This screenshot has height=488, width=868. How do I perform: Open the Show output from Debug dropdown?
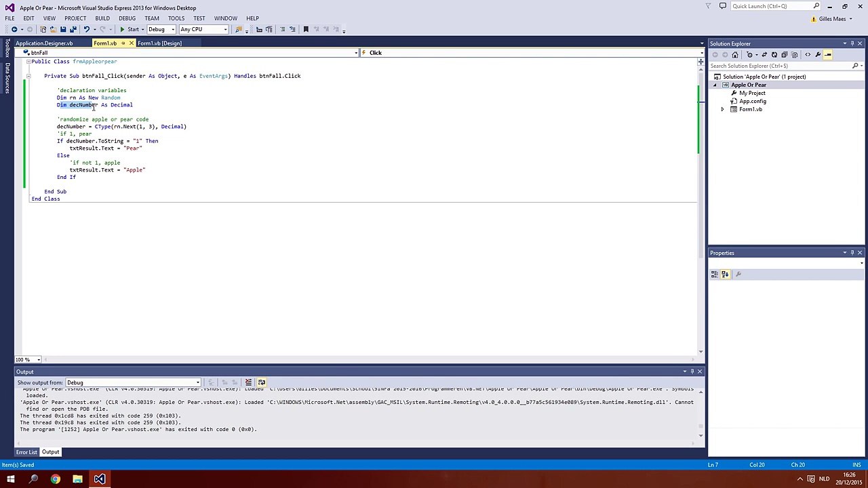[134, 382]
